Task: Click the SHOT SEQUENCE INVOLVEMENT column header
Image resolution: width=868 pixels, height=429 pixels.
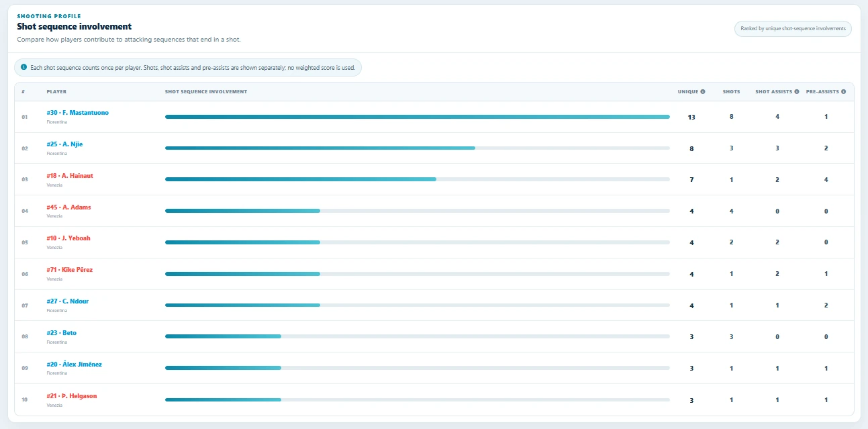Action: pyautogui.click(x=206, y=91)
